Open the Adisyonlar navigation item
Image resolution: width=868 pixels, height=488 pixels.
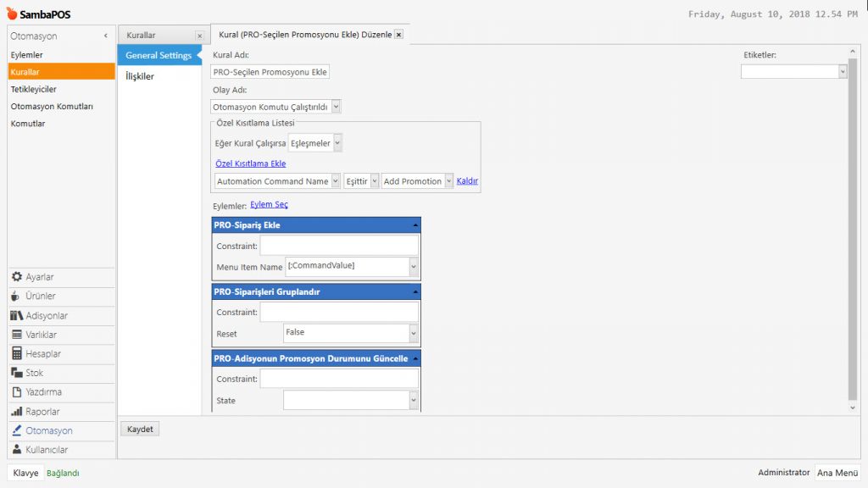[61, 315]
